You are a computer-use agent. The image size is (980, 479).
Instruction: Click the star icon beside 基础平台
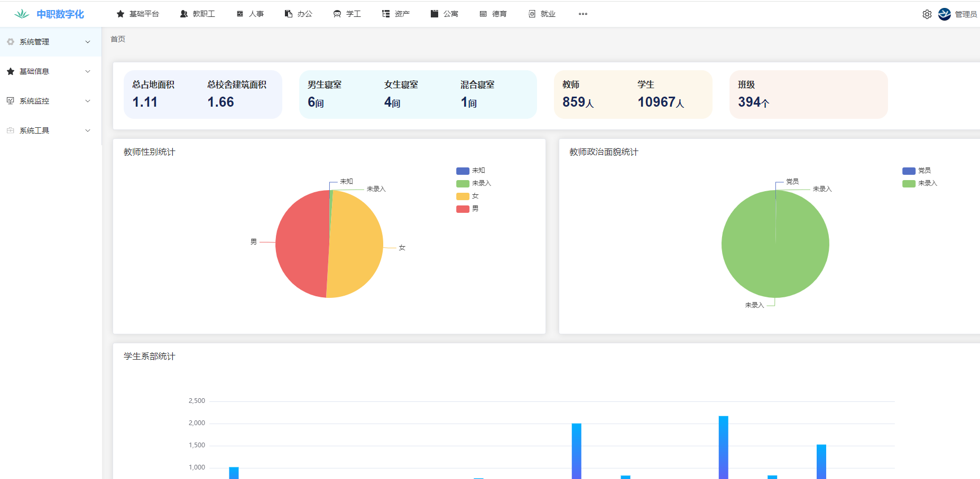tap(121, 14)
